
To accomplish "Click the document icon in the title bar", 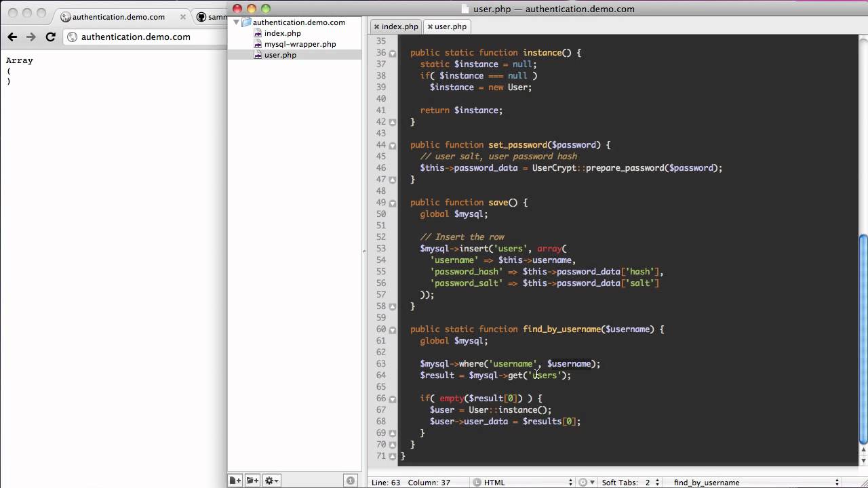I will pyautogui.click(x=465, y=9).
